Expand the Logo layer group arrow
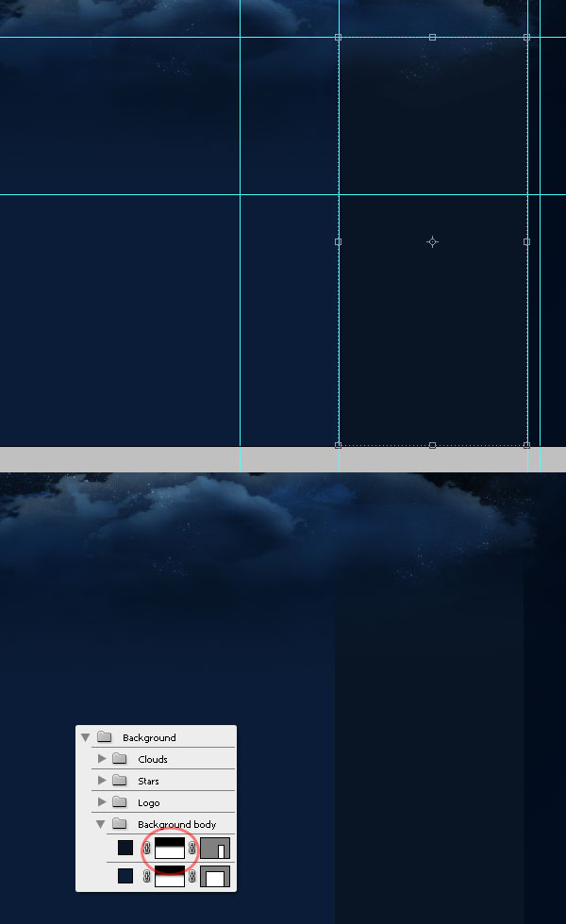Screen dimensions: 566x924 102,801
